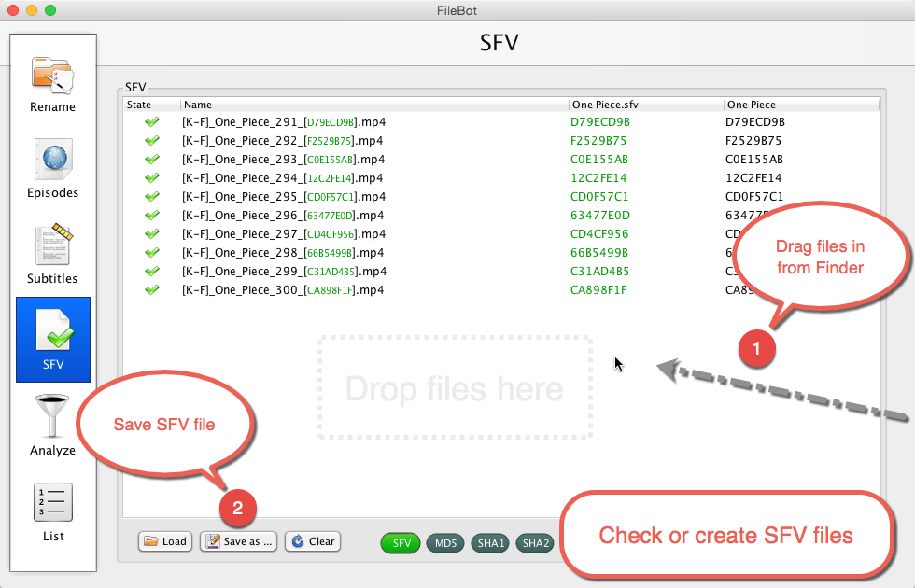The image size is (915, 588).
Task: Sort by the Name column header
Action: point(374,105)
